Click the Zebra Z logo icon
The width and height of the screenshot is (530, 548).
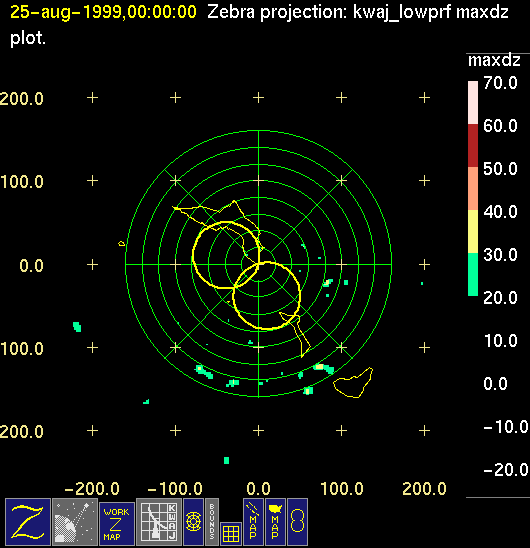point(28,522)
